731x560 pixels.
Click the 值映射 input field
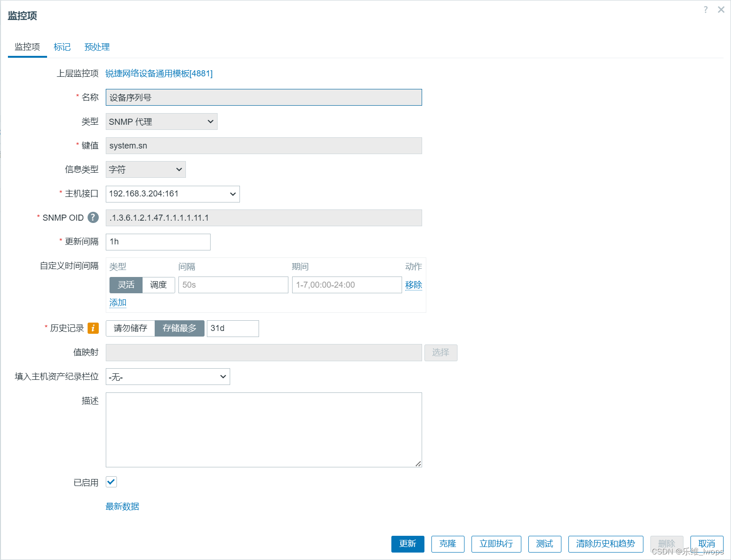tap(264, 352)
